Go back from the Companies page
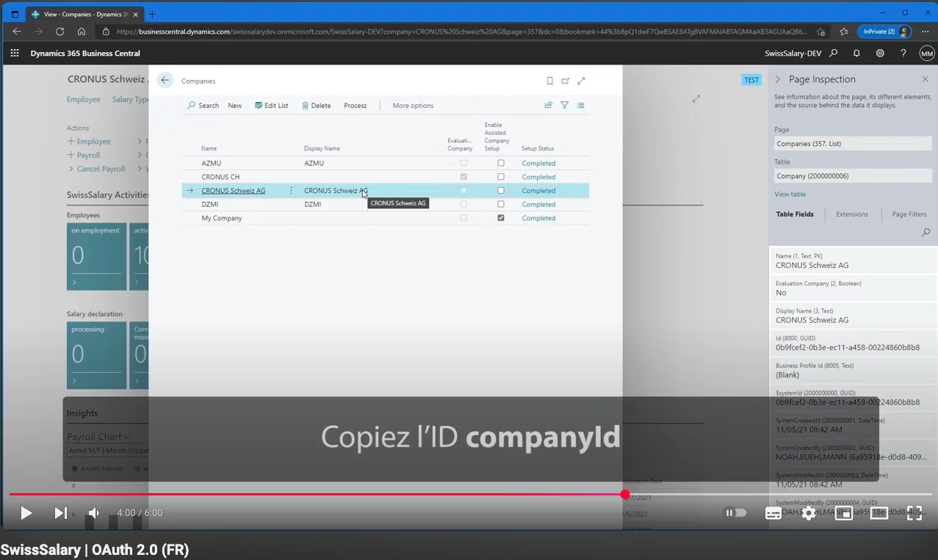This screenshot has height=560, width=938. tap(165, 81)
